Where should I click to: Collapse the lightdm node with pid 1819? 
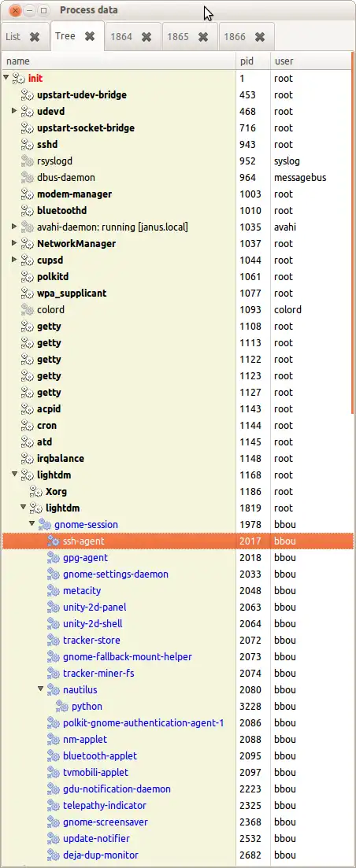point(24,508)
